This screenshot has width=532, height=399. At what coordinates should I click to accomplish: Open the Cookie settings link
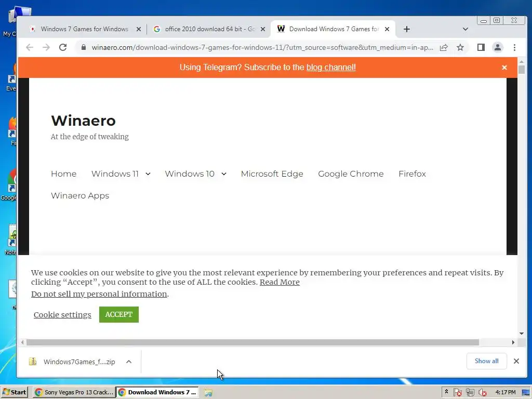[62, 314]
